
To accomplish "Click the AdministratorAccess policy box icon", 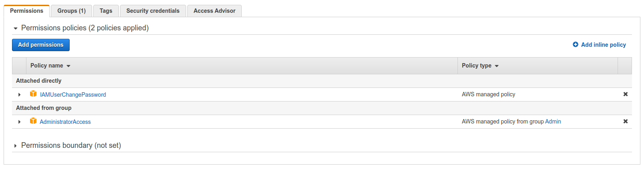I will pyautogui.click(x=33, y=121).
